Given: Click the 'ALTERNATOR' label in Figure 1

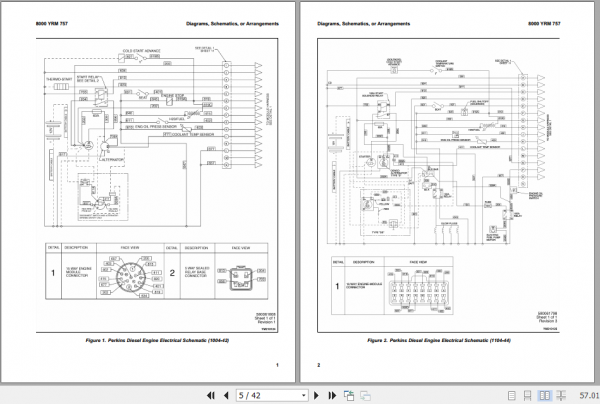Looking at the screenshot, I should point(112,159).
